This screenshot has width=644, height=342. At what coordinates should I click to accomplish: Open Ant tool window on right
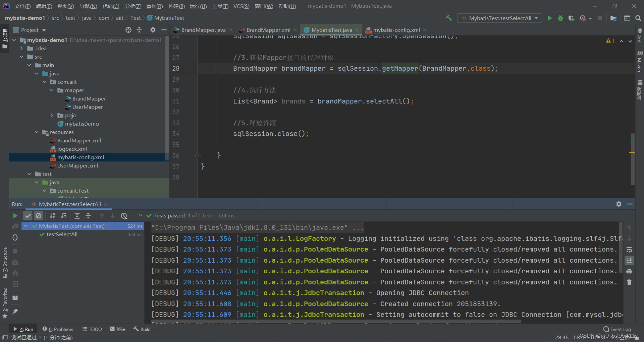pyautogui.click(x=640, y=36)
